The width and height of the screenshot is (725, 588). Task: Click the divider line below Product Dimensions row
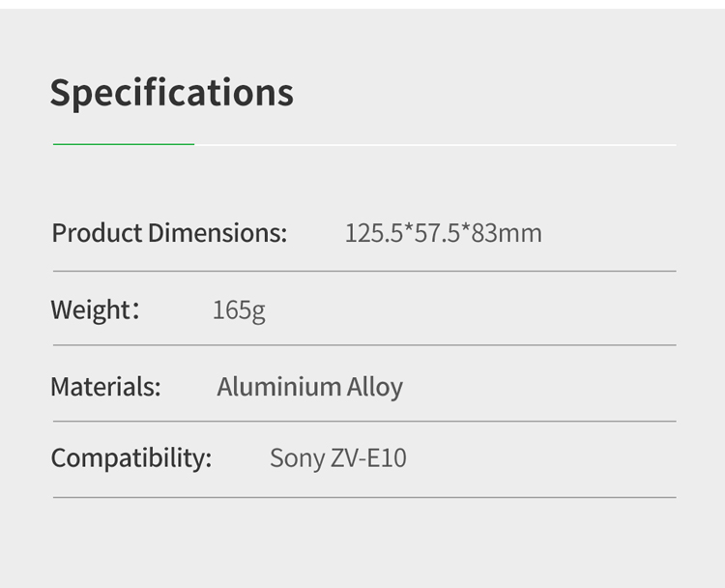point(364,271)
